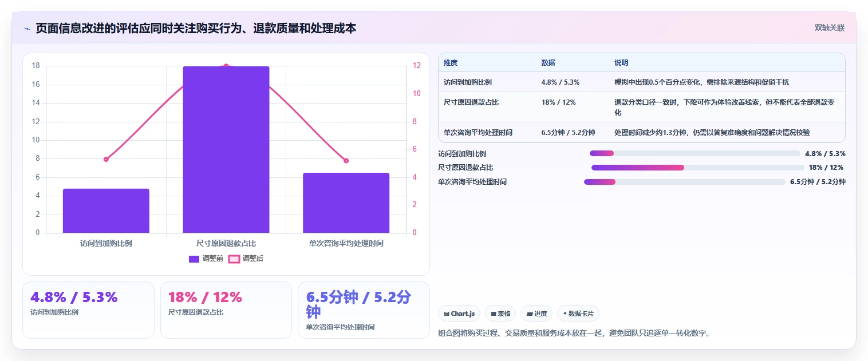
Task: Select the 表格 tag
Action: (x=500, y=314)
